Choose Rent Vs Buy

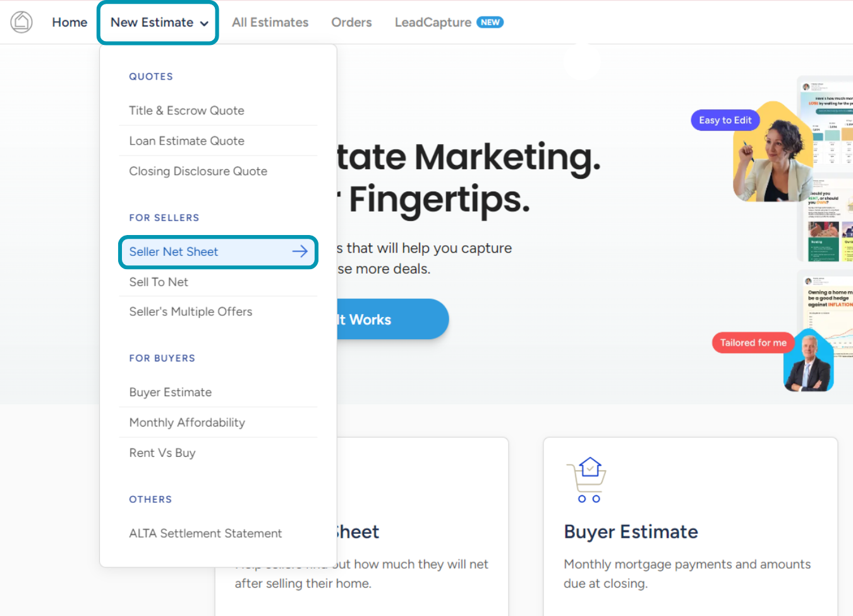point(218,453)
